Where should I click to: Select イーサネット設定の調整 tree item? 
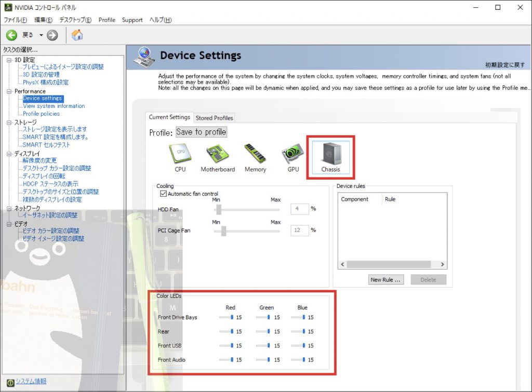pos(50,215)
